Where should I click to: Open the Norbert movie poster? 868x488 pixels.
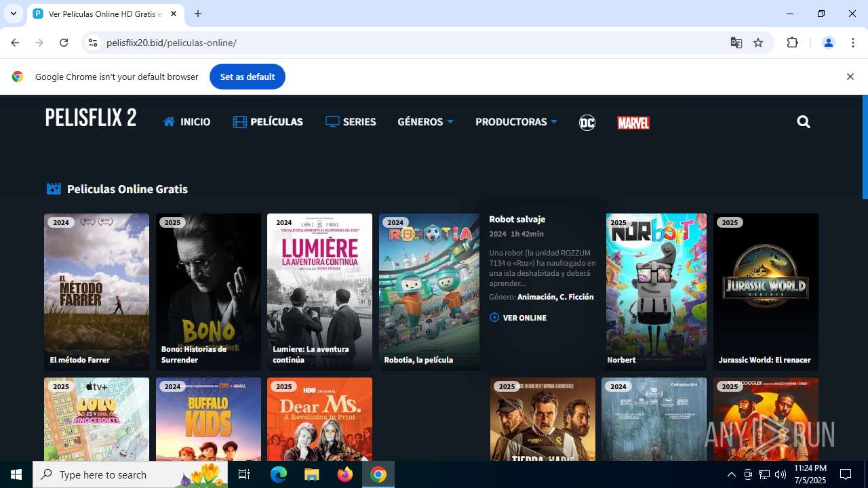(656, 292)
